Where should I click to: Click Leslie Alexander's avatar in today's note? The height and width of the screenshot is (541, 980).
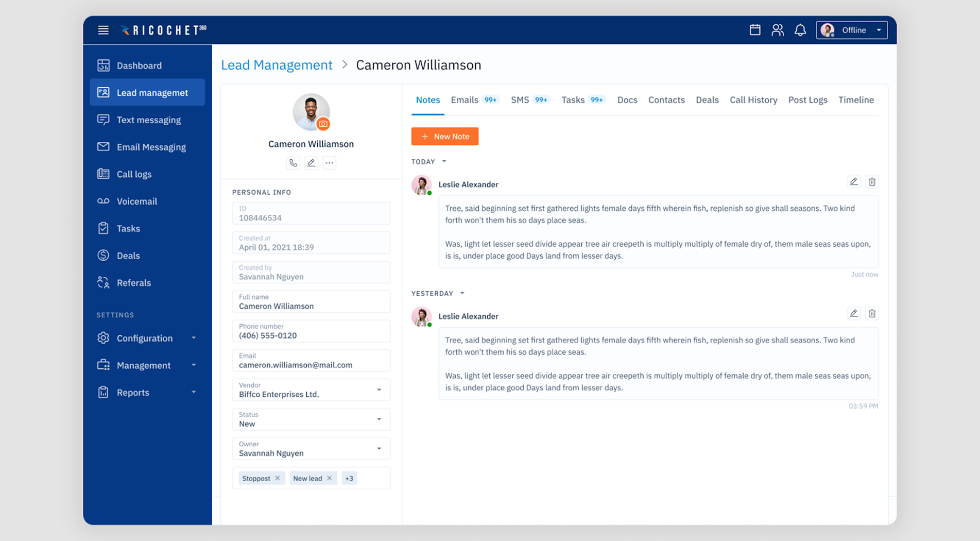(421, 185)
